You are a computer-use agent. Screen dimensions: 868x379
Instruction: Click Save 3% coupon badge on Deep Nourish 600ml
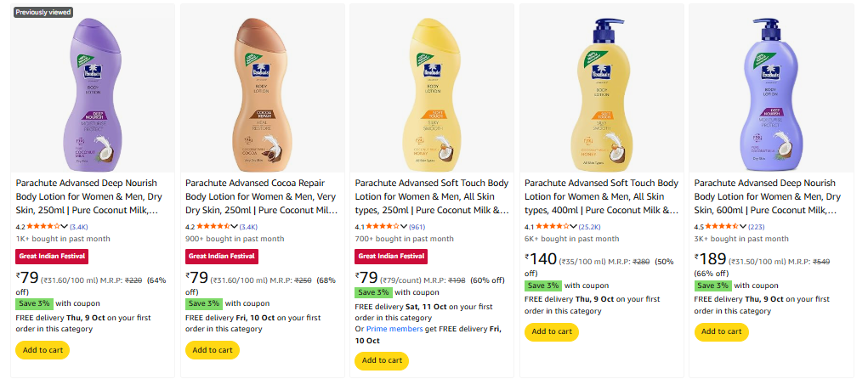tap(713, 286)
